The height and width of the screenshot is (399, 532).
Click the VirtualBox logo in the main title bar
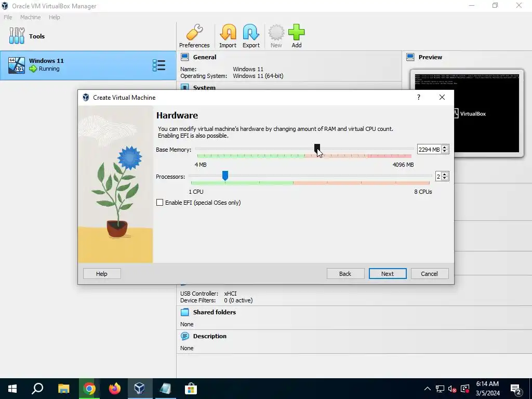pyautogui.click(x=5, y=6)
